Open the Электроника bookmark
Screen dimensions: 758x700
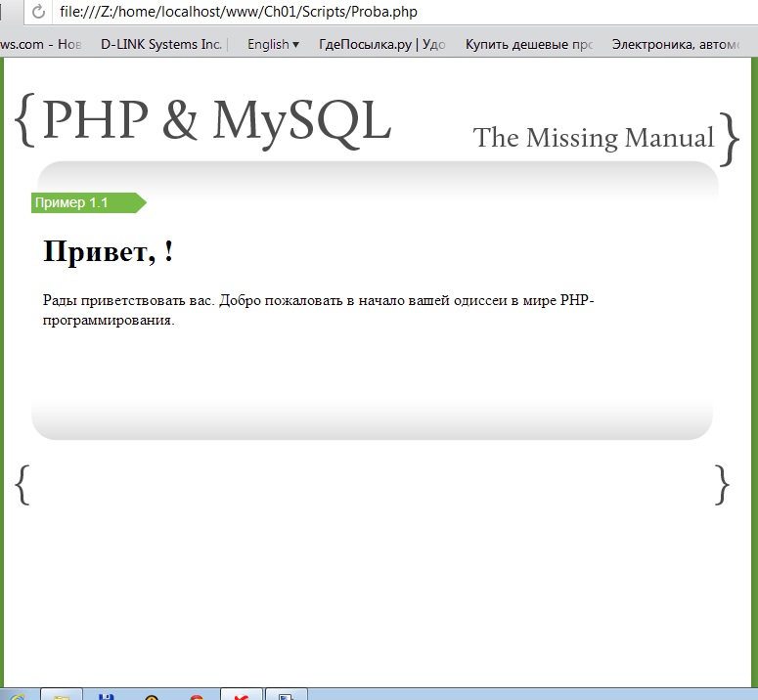pyautogui.click(x=682, y=44)
